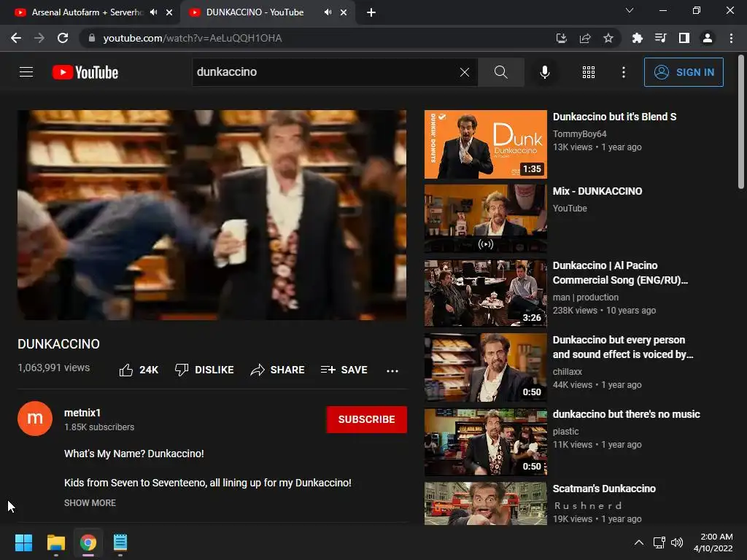Viewport: 747px width, 560px height.
Task: Open the Chrome three-dot menu
Action: (x=731, y=38)
